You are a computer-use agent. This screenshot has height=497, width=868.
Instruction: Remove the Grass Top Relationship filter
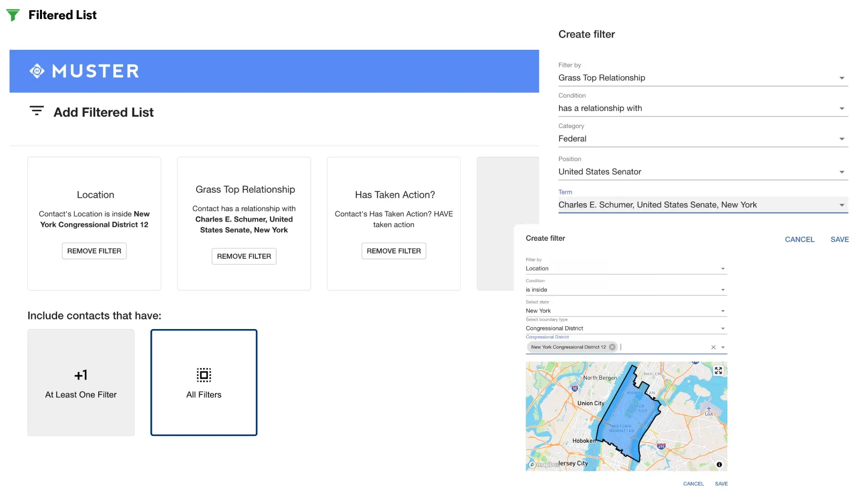[244, 256]
